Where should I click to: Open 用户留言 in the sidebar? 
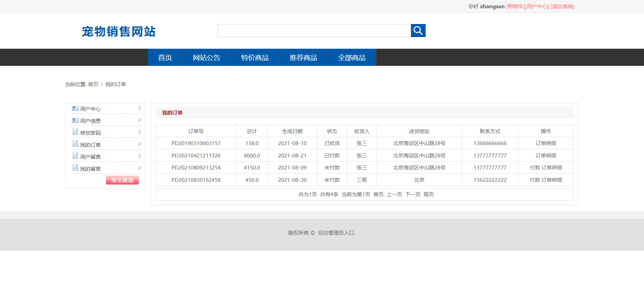pos(90,157)
